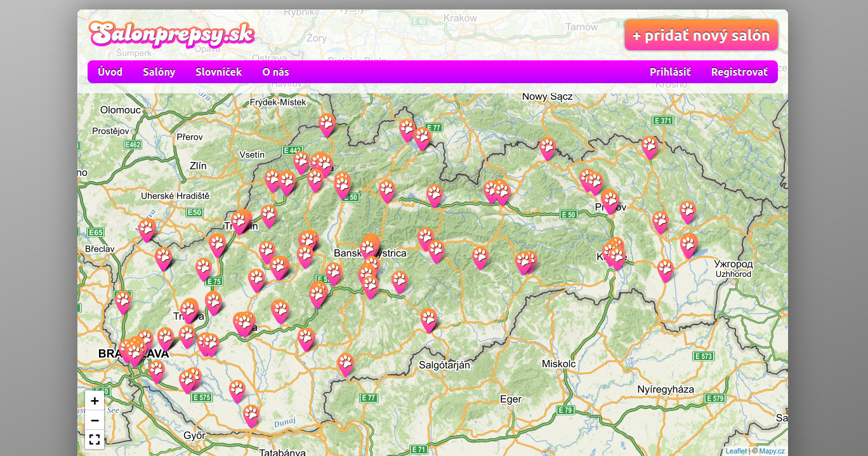Open the Registrovať sign-up link
Viewport: 868px width, 456px height.
739,72
